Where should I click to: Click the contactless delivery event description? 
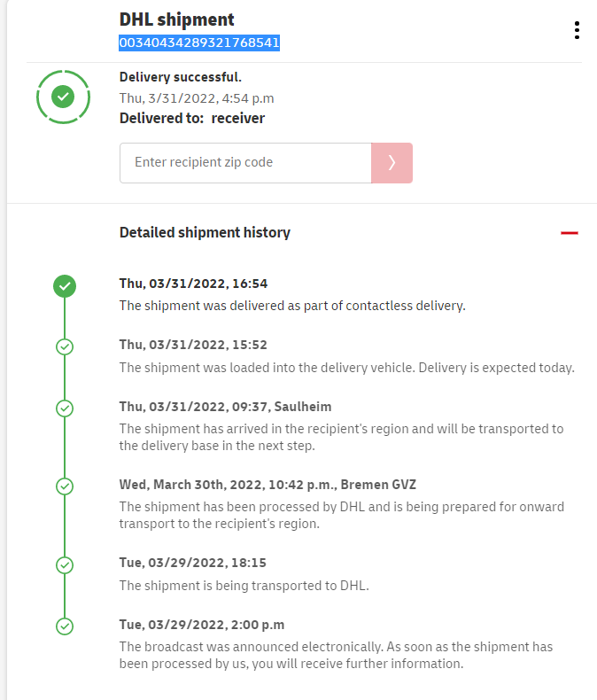(x=292, y=306)
